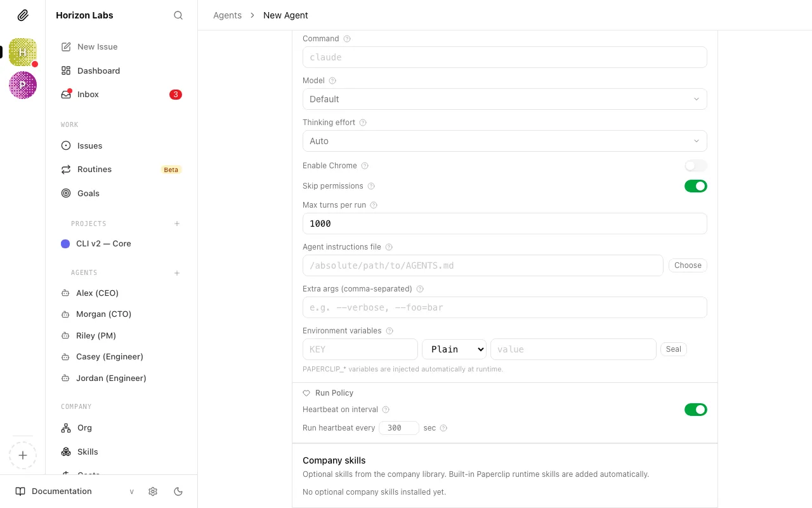This screenshot has width=812, height=508.
Task: Click the New Issue pencil icon
Action: tap(66, 47)
